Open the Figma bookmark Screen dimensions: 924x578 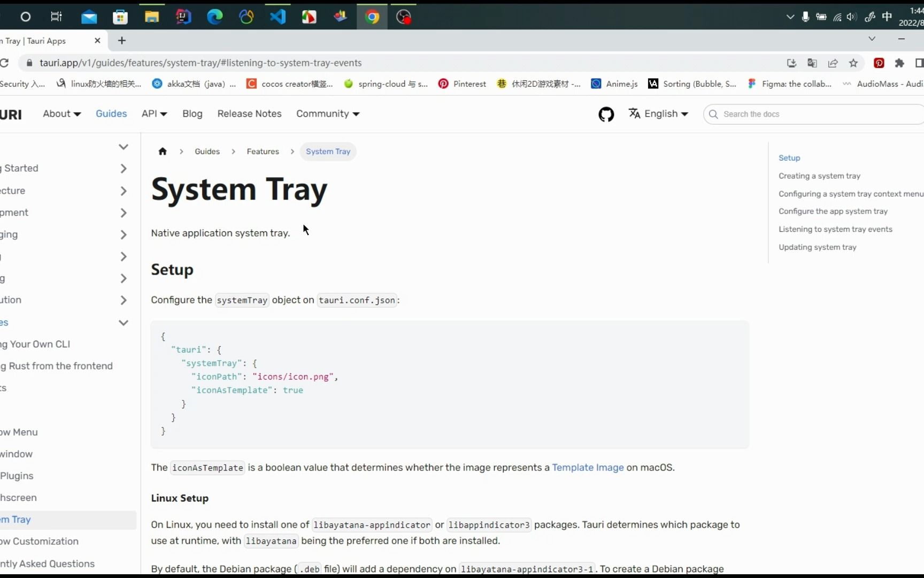(790, 84)
